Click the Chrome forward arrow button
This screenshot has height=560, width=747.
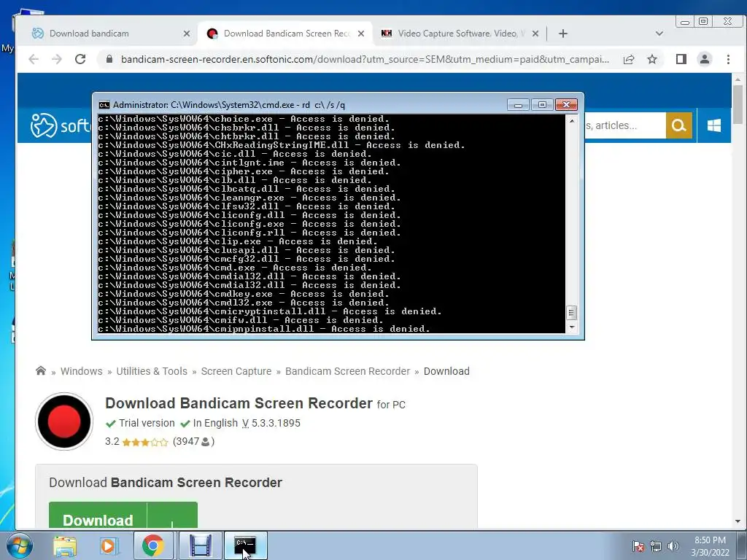(57, 59)
